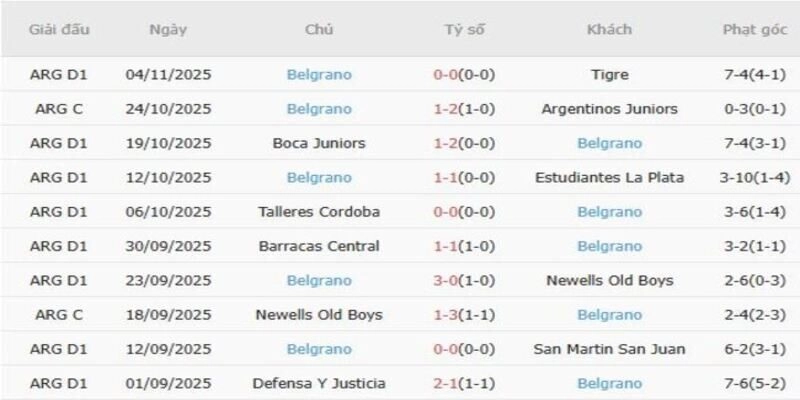Image resolution: width=800 pixels, height=400 pixels.
Task: Click the "Ngày" column header
Action: coord(168,29)
